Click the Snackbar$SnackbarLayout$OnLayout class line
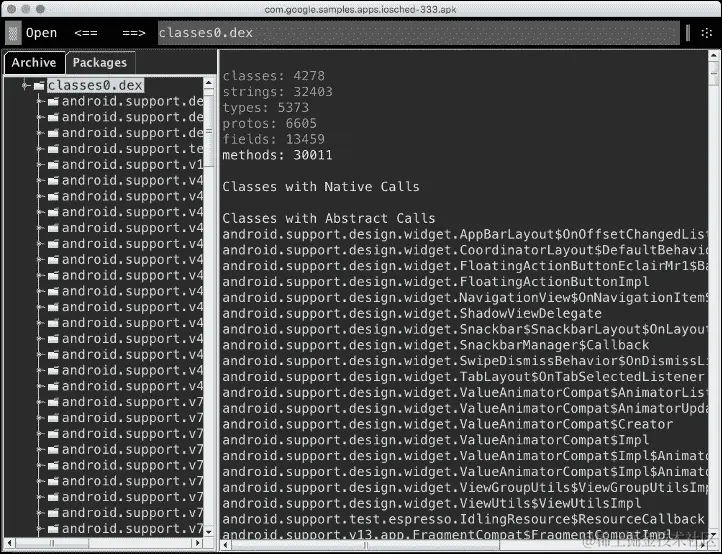 point(465,329)
